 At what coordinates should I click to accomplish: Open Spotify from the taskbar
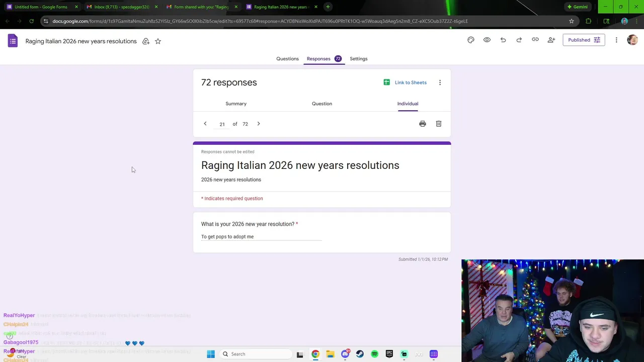(375, 354)
